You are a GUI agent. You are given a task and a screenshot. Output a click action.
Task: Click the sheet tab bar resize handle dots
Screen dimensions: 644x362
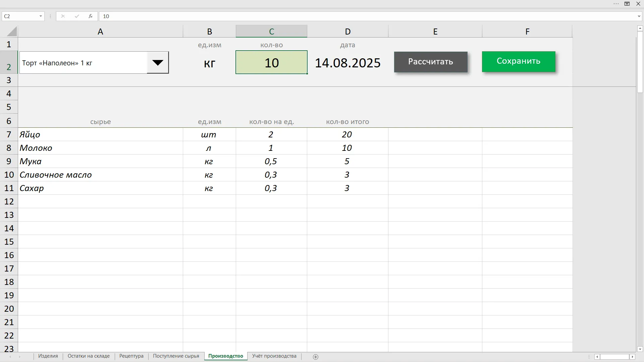(589, 357)
